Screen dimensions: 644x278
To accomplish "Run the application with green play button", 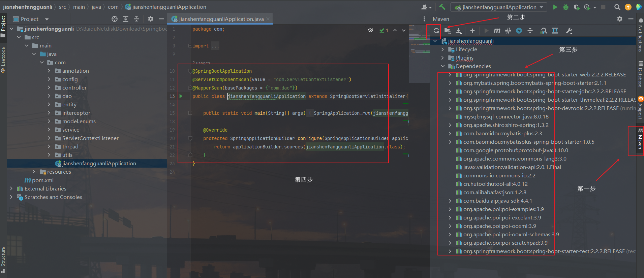I will pyautogui.click(x=555, y=7).
